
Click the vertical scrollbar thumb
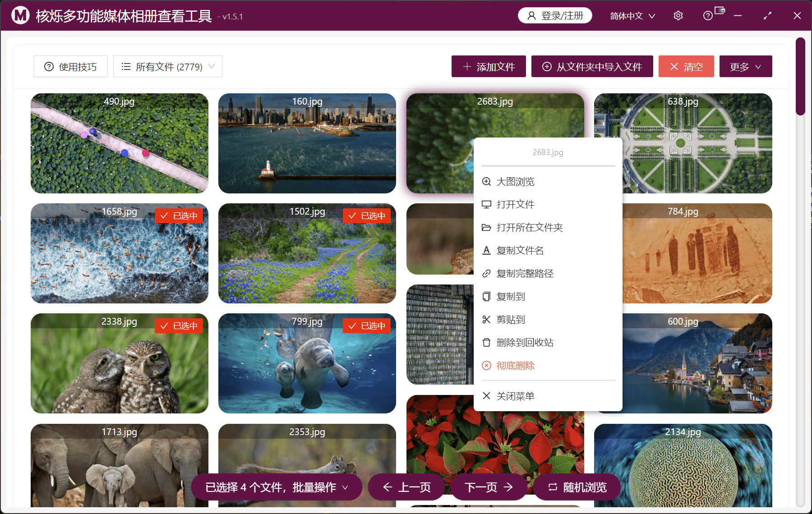(x=800, y=77)
